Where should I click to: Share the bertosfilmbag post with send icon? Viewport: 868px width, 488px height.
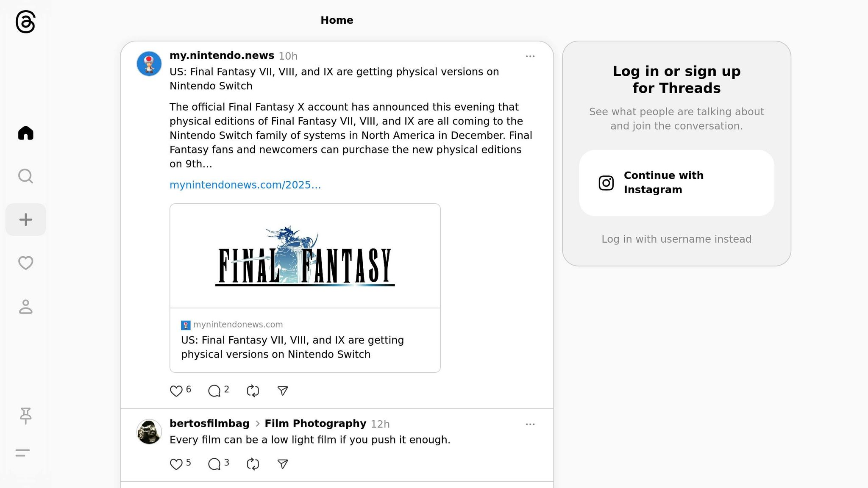click(283, 464)
